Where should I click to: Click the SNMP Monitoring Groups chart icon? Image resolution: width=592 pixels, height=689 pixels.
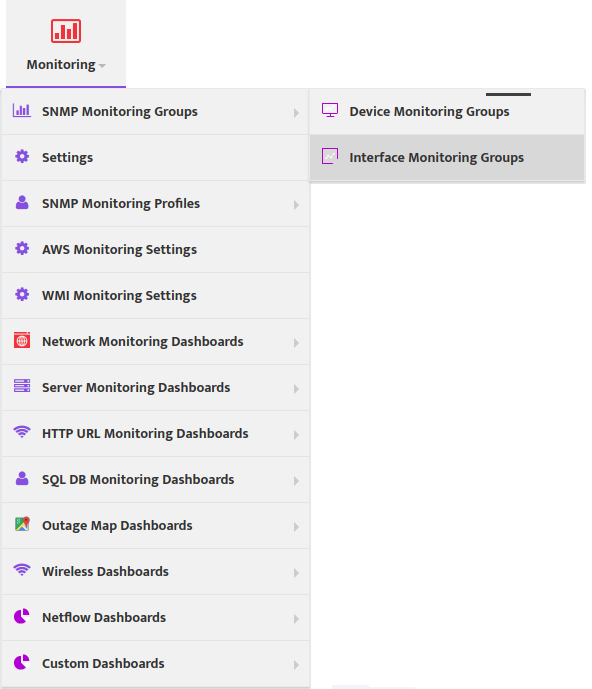[22, 110]
